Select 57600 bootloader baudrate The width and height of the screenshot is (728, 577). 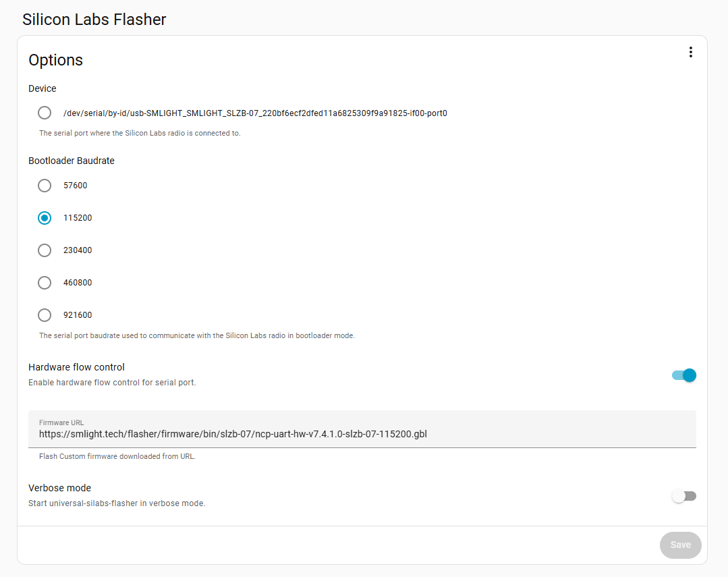click(45, 186)
